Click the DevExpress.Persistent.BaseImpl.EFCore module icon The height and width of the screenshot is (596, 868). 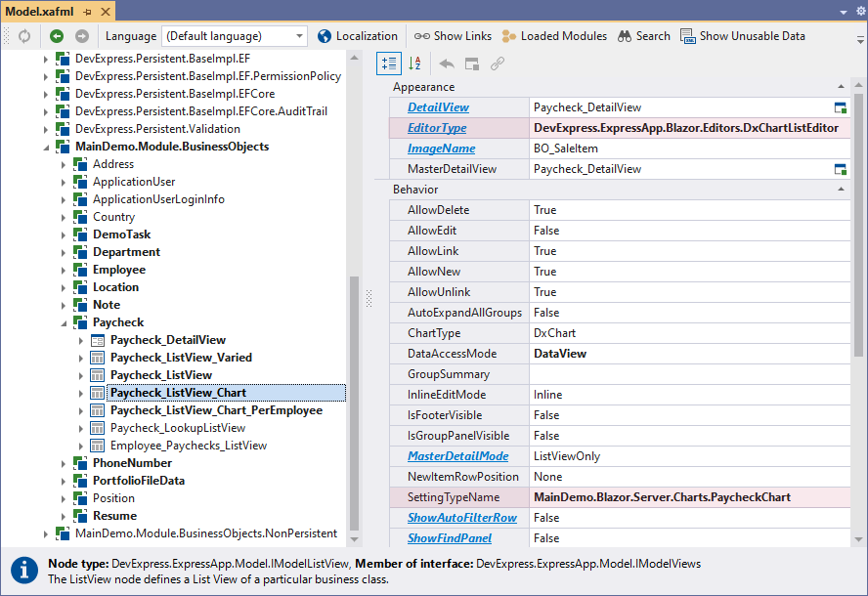(63, 94)
